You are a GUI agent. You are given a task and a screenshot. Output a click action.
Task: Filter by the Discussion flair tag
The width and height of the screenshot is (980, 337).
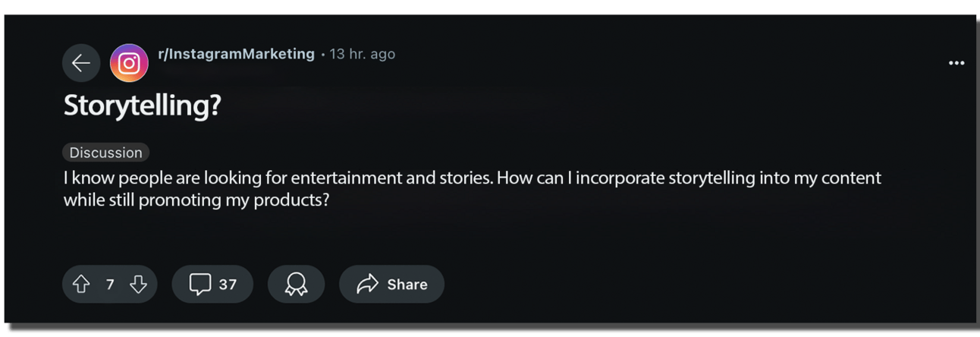pos(106,153)
